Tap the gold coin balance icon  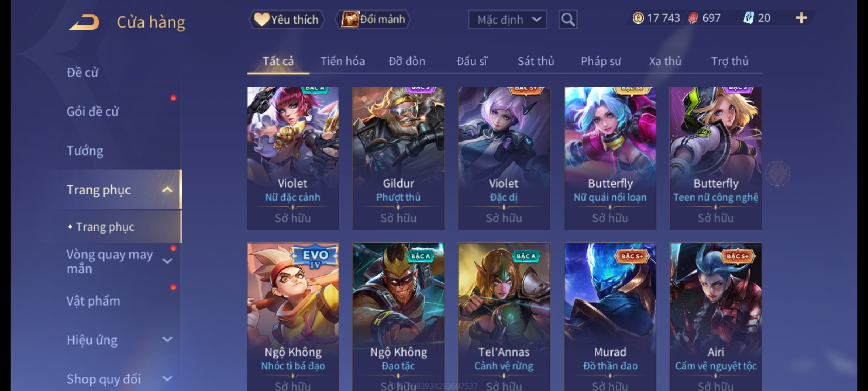[x=638, y=18]
